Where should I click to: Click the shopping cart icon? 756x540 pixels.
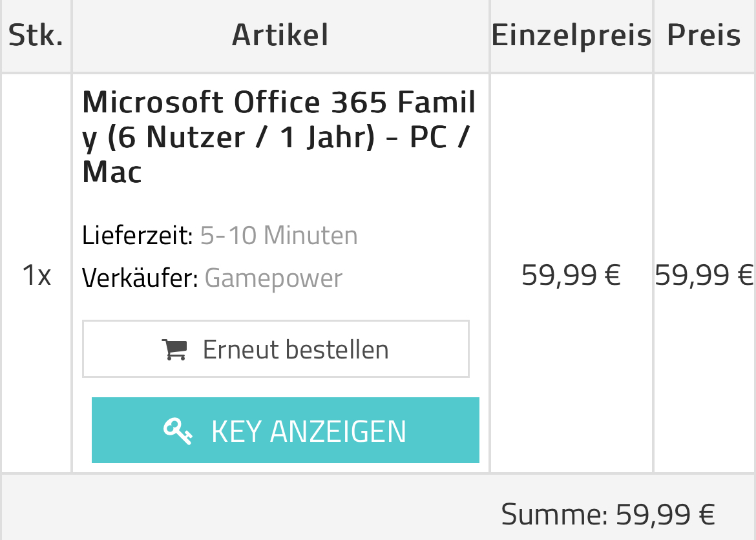pos(174,349)
